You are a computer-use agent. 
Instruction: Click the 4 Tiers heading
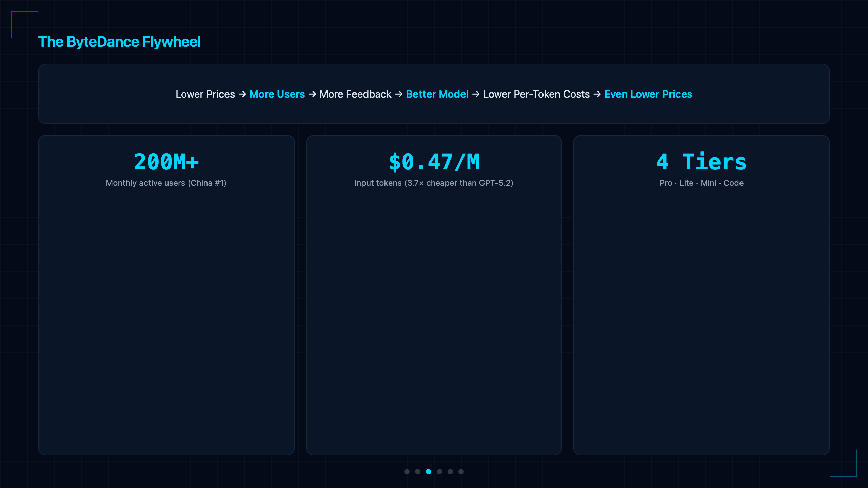701,162
